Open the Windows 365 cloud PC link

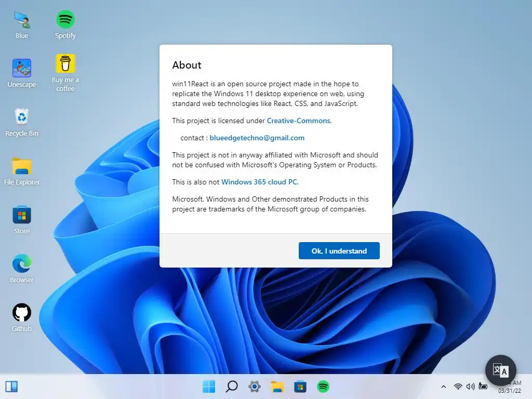(x=259, y=182)
